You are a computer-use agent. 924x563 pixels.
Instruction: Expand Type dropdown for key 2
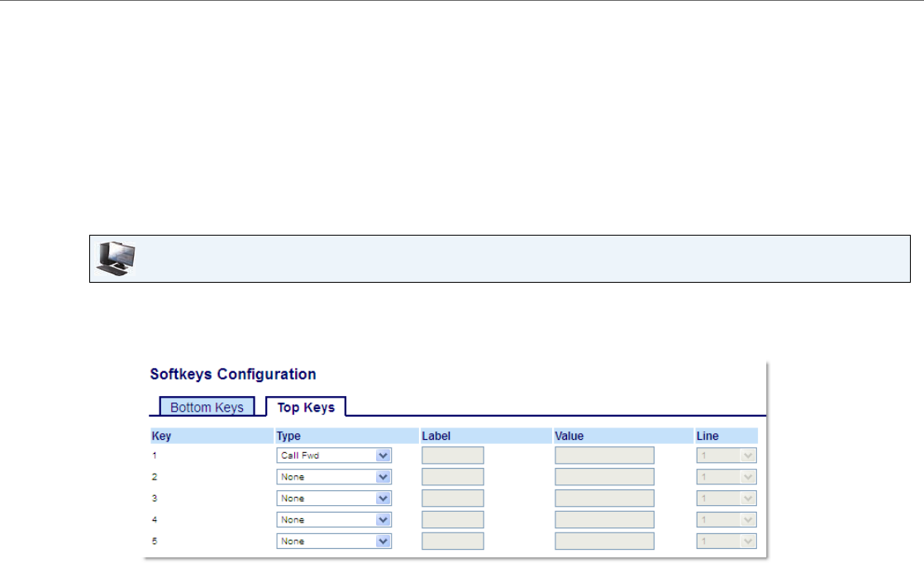coord(333,477)
